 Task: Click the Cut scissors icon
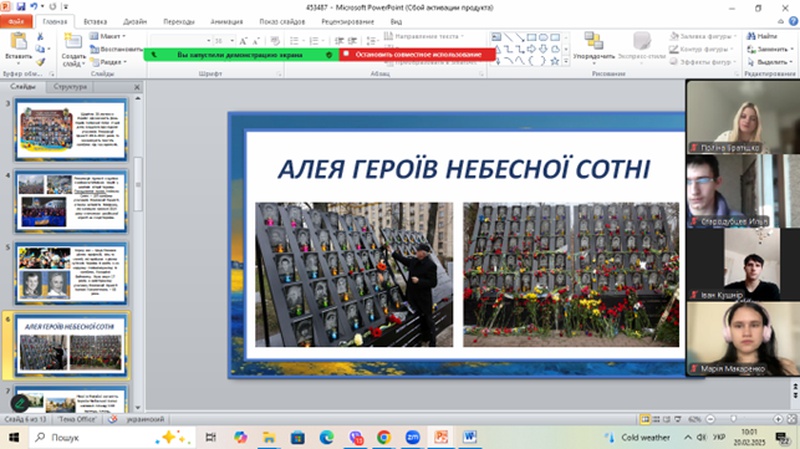pyautogui.click(x=40, y=36)
